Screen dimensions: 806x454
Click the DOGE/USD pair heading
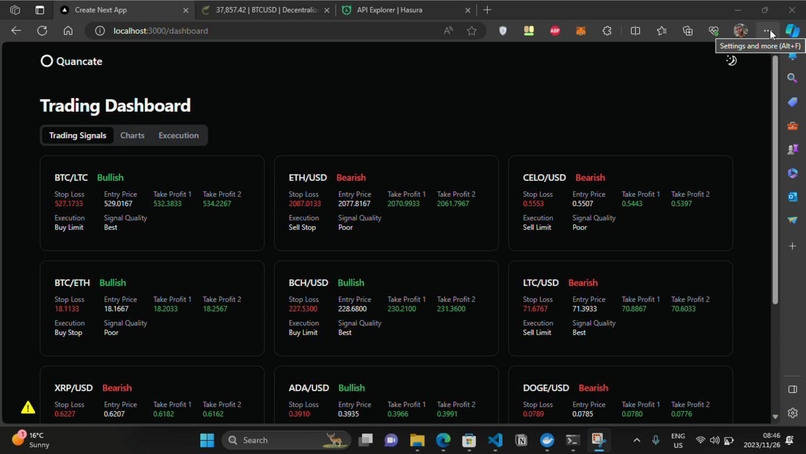click(546, 388)
